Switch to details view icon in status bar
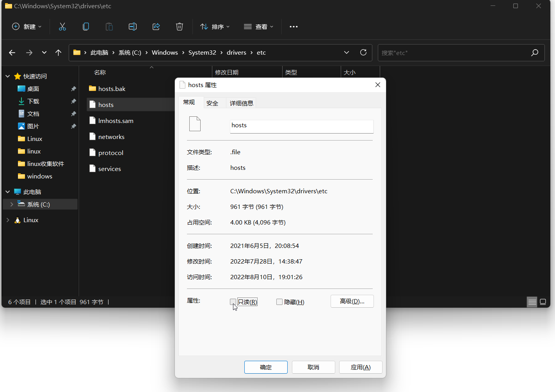555x392 pixels. [x=532, y=302]
